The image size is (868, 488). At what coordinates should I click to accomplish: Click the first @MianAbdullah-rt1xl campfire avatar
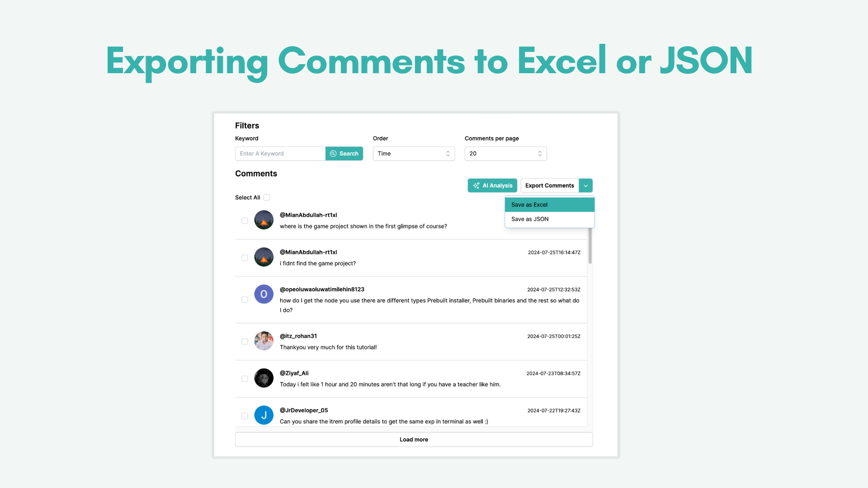[x=264, y=220]
